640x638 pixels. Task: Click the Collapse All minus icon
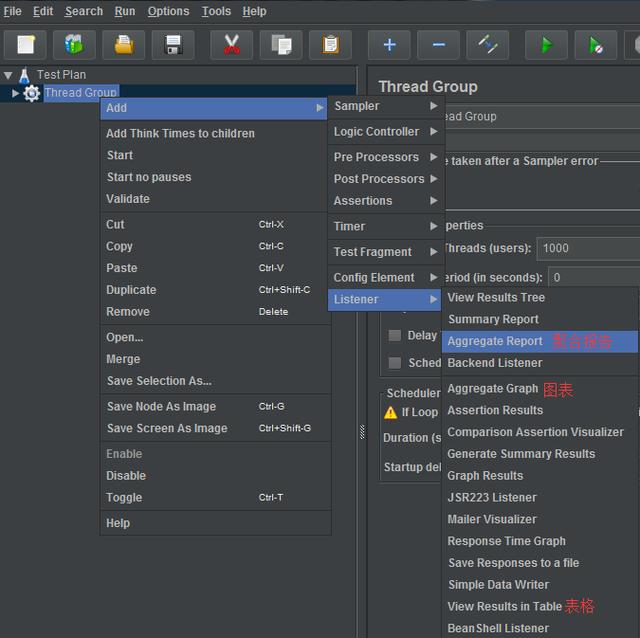point(439,45)
